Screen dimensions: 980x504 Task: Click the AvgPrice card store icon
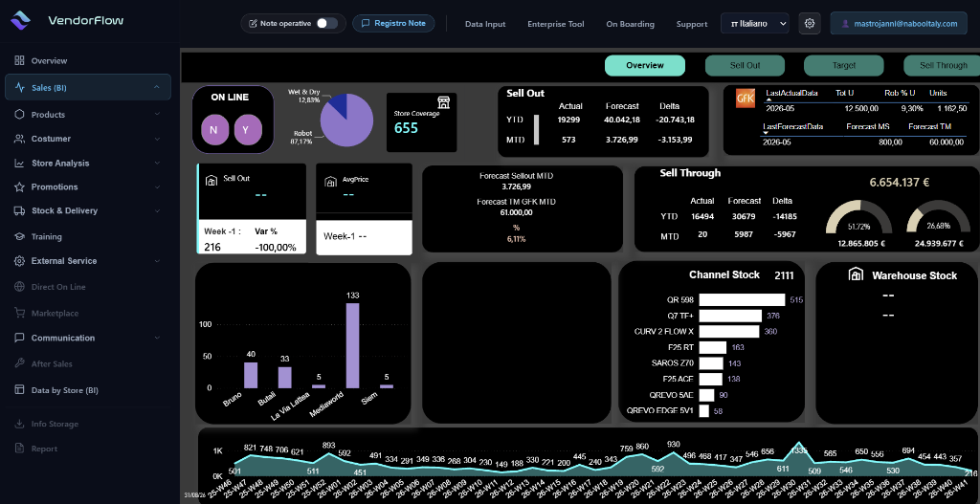coord(330,181)
